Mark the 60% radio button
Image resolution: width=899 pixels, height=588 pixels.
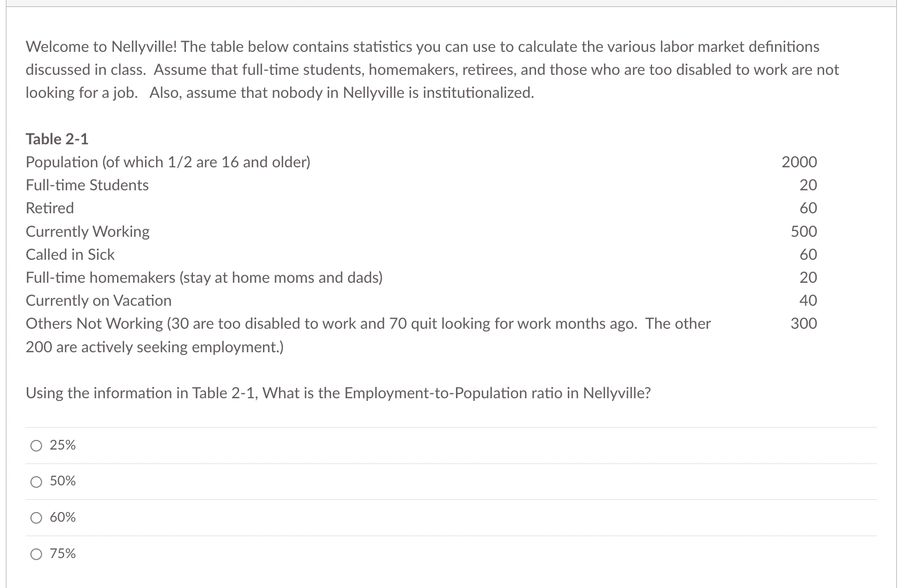tap(36, 517)
